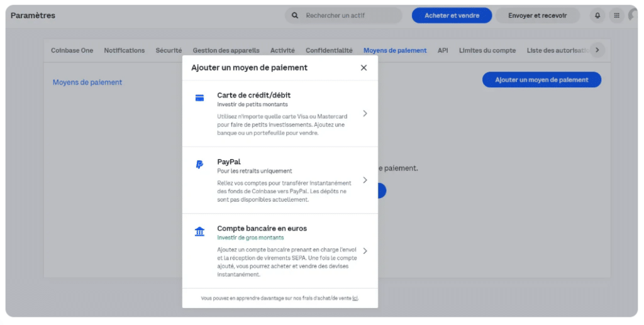Click the Envoyer et recevoir button
The image size is (644, 325).
click(537, 16)
